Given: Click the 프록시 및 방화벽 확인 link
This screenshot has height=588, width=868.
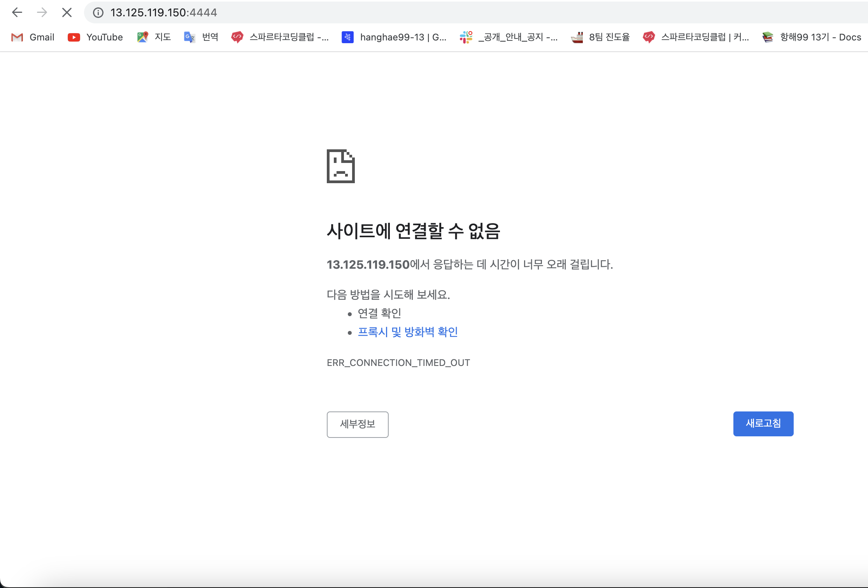Looking at the screenshot, I should tap(408, 332).
